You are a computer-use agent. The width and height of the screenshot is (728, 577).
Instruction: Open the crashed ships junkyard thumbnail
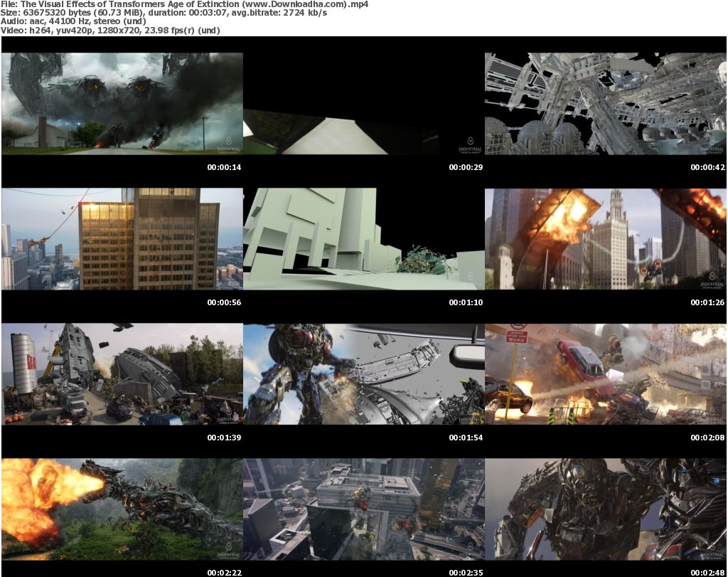tap(122, 374)
